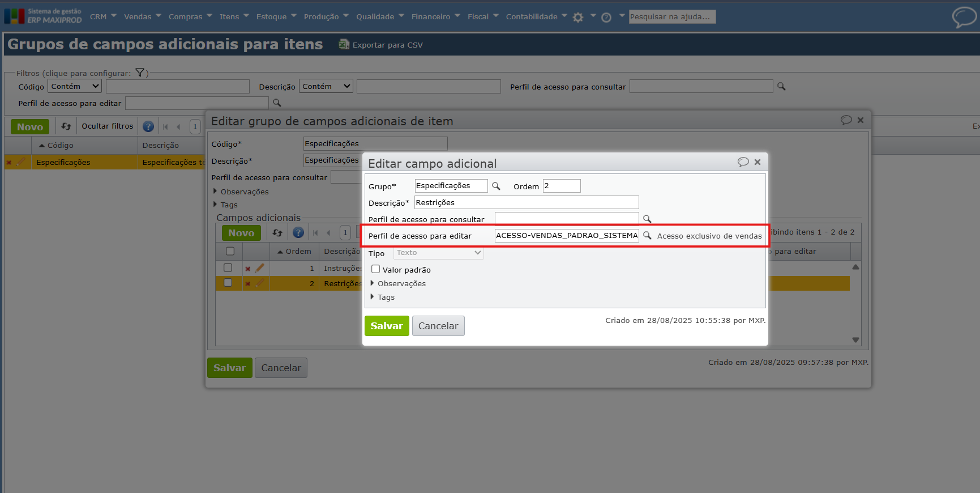The width and height of the screenshot is (980, 493).
Task: Open the Financeiro menu
Action: 436,16
